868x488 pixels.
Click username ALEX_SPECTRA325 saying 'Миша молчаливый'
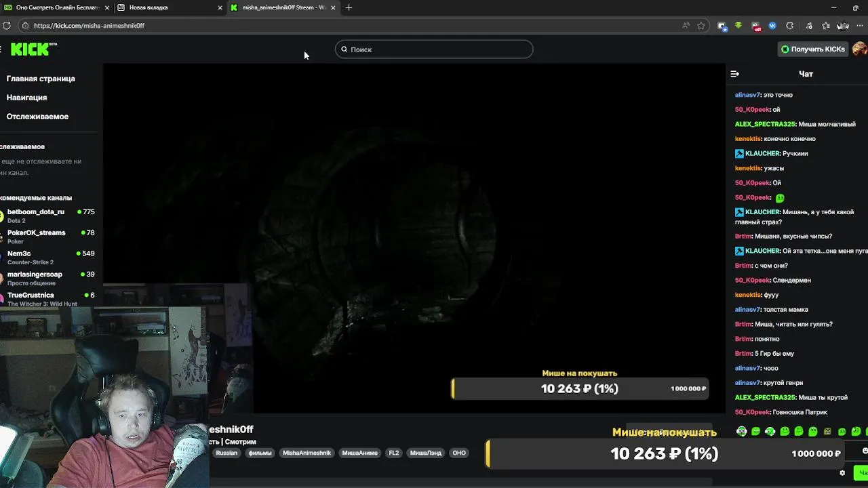click(765, 124)
